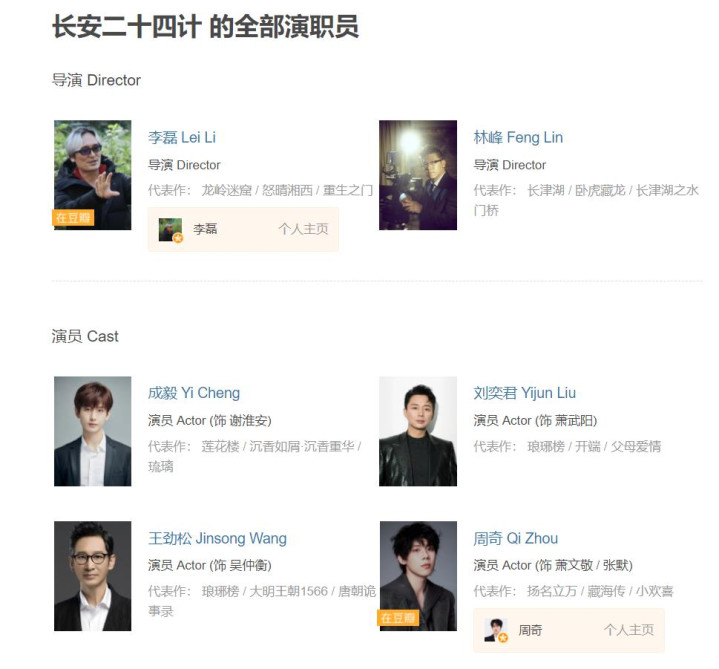Open 个人主页 for 周奇

point(629,630)
